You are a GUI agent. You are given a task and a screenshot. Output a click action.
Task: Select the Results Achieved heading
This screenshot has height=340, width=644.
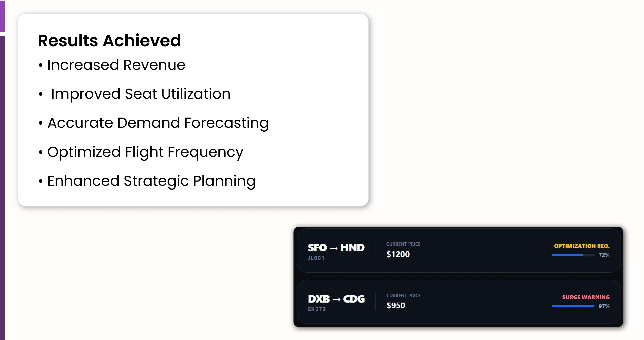(109, 41)
